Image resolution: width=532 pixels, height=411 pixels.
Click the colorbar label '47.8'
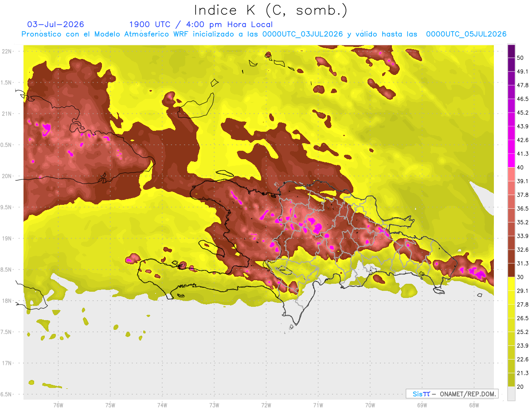point(523,86)
